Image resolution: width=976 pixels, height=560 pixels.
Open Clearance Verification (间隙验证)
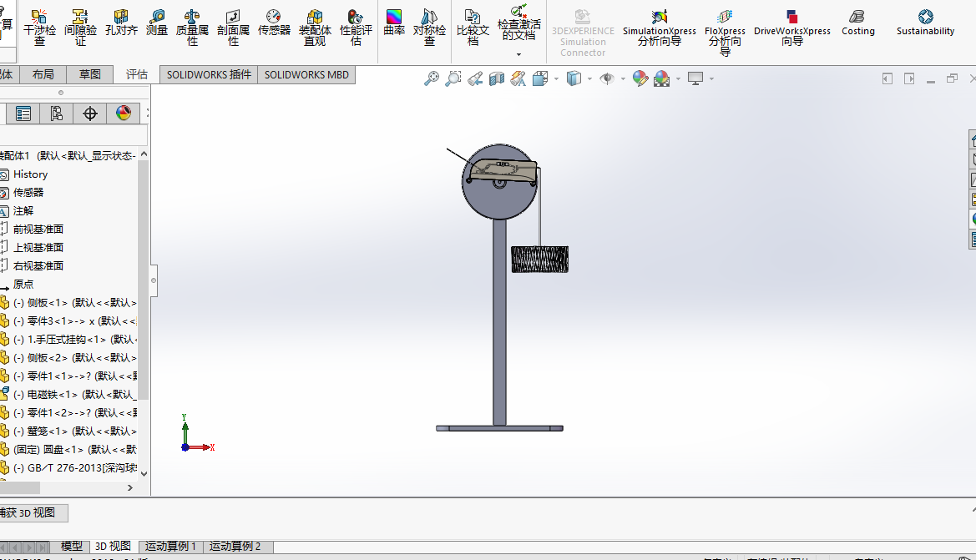point(80,28)
